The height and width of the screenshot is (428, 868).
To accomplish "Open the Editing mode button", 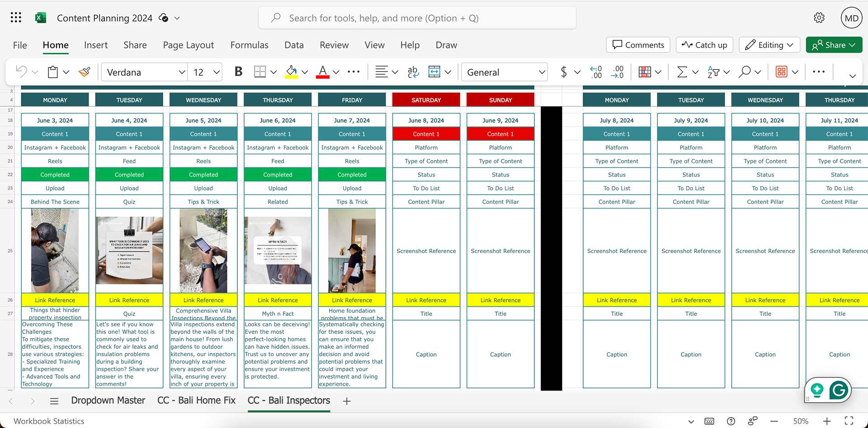I will (769, 45).
